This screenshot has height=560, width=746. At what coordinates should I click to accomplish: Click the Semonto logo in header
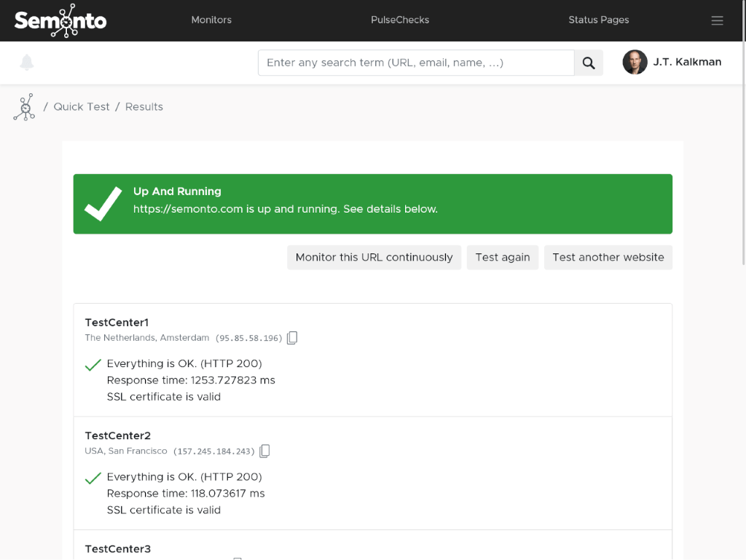pyautogui.click(x=60, y=20)
